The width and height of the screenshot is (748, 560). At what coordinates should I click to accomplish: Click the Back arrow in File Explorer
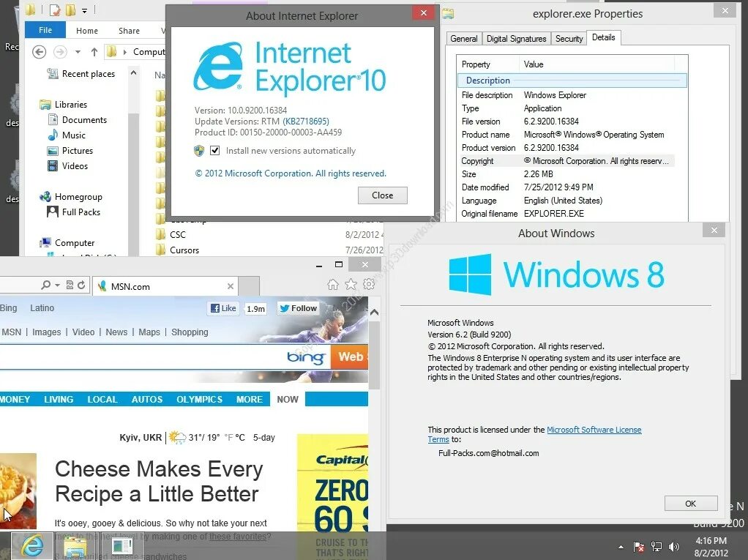coord(39,51)
